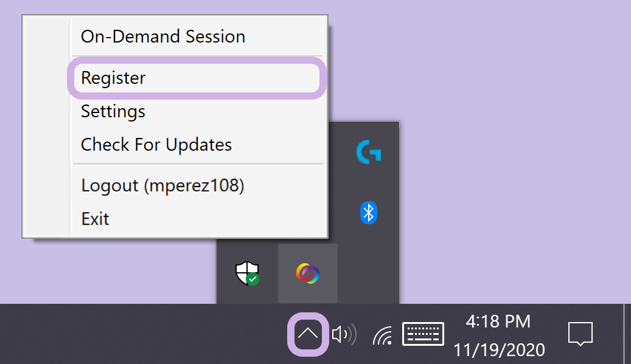Click the 4:18 PM taskbar time
631x364 pixels.
[x=498, y=321]
